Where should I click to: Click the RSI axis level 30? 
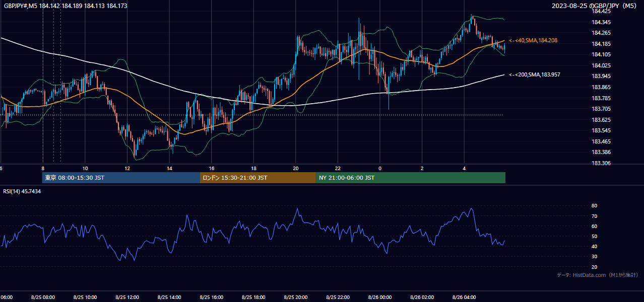[x=594, y=257]
